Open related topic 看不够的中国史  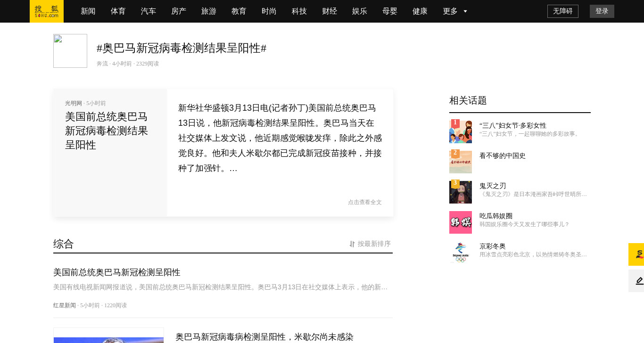pyautogui.click(x=503, y=155)
